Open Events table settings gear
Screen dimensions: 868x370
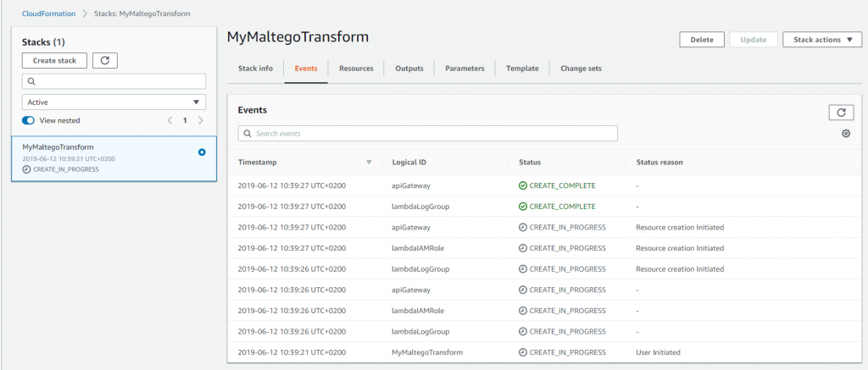(x=845, y=133)
